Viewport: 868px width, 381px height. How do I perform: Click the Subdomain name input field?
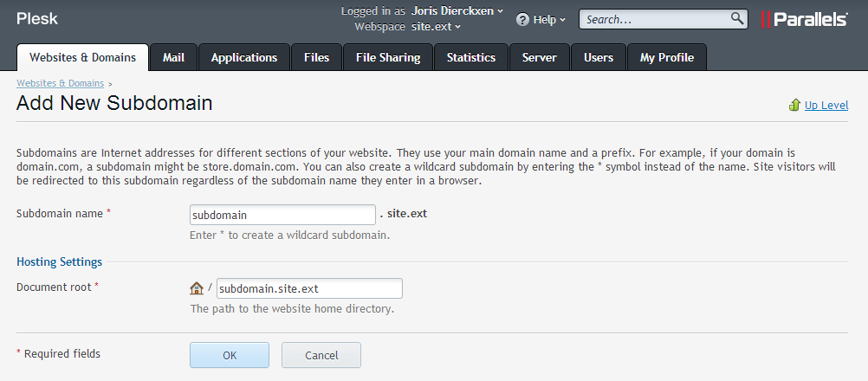(x=282, y=215)
